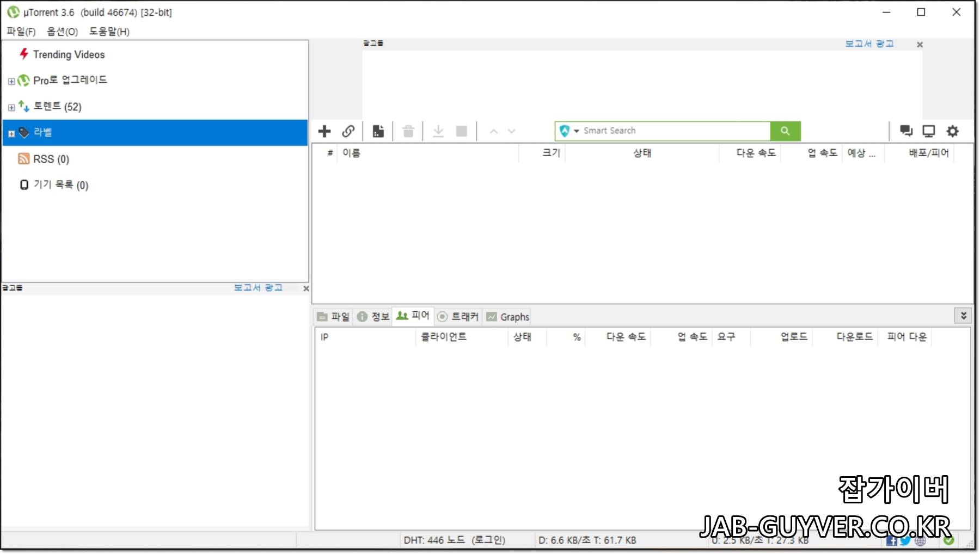Screen dimensions: 980x554
Task: Click the Move Down Queue arrow
Action: tap(511, 131)
